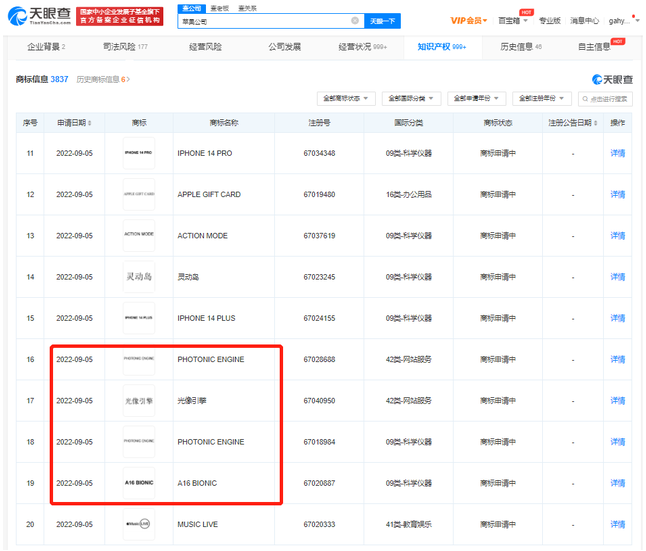Click the MUSIC LIVE trademark thumbnail

[139, 524]
